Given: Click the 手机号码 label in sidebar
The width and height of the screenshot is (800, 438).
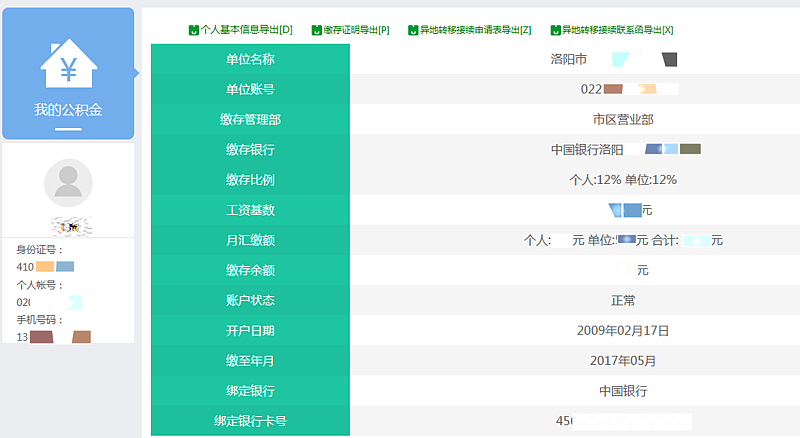Looking at the screenshot, I should tap(40, 320).
